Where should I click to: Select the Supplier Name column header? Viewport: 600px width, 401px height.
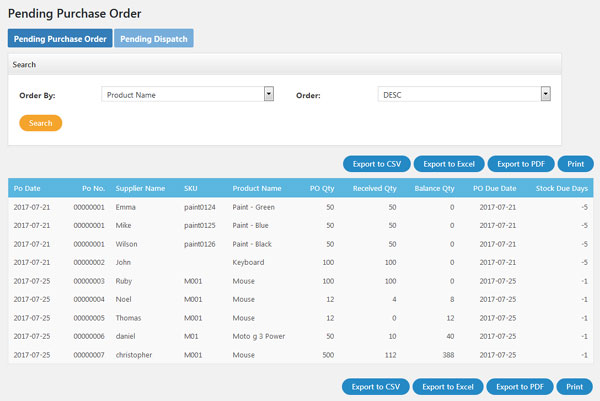(x=140, y=188)
